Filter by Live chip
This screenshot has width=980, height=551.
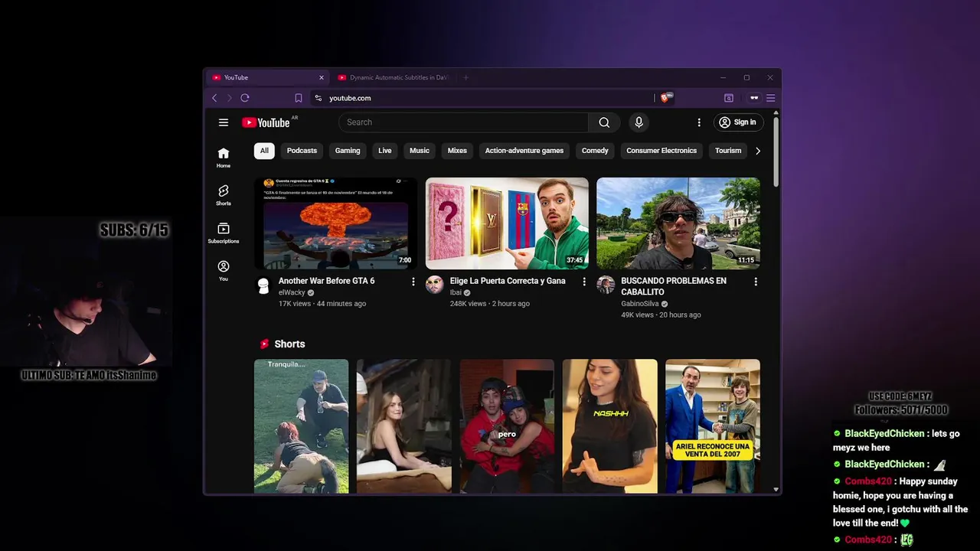tap(385, 151)
